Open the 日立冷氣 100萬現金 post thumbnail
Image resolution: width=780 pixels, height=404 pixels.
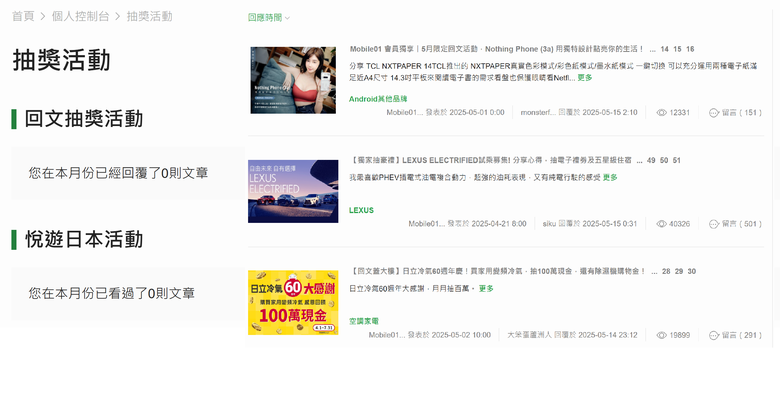(293, 303)
